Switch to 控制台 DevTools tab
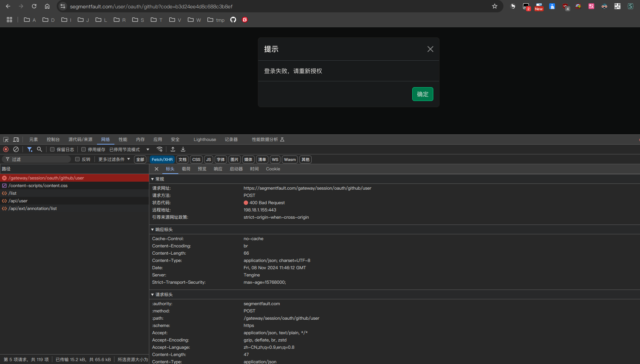This screenshot has width=640, height=364. [53, 139]
